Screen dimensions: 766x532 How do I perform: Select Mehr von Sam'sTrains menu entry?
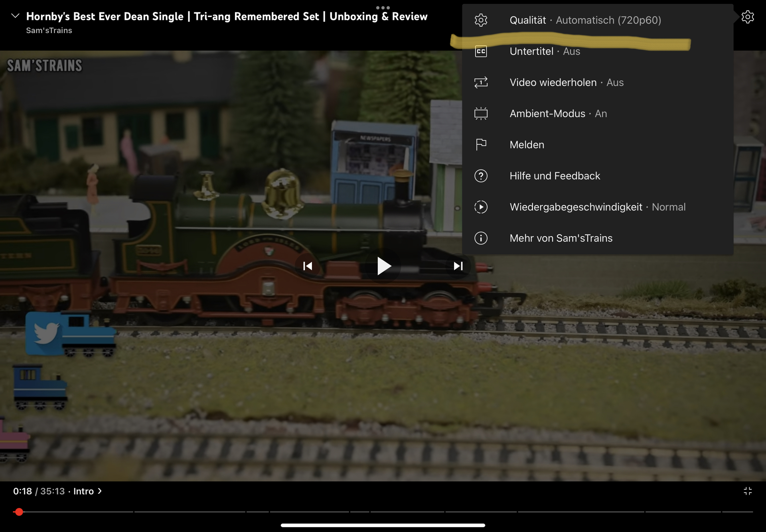(561, 238)
